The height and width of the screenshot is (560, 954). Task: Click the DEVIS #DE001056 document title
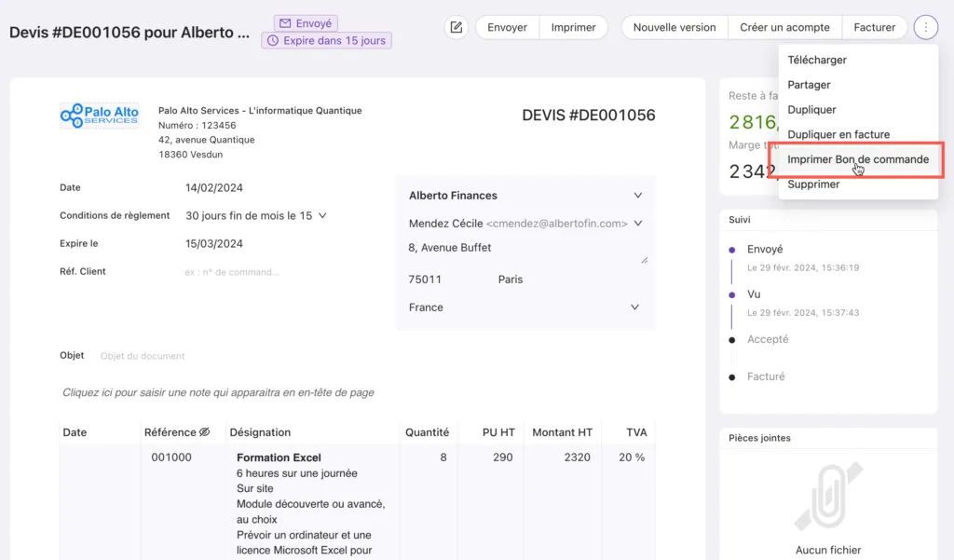[589, 115]
